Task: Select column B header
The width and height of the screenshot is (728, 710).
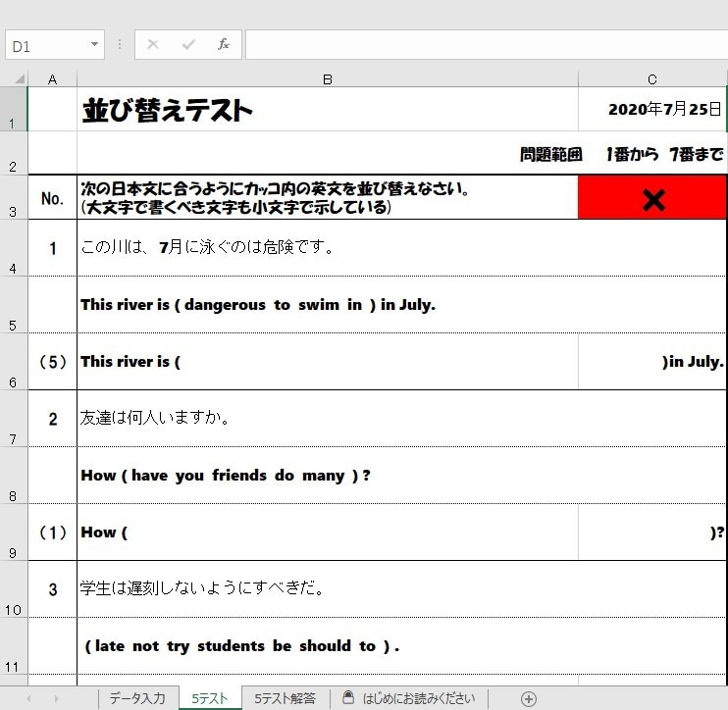Action: (x=328, y=79)
